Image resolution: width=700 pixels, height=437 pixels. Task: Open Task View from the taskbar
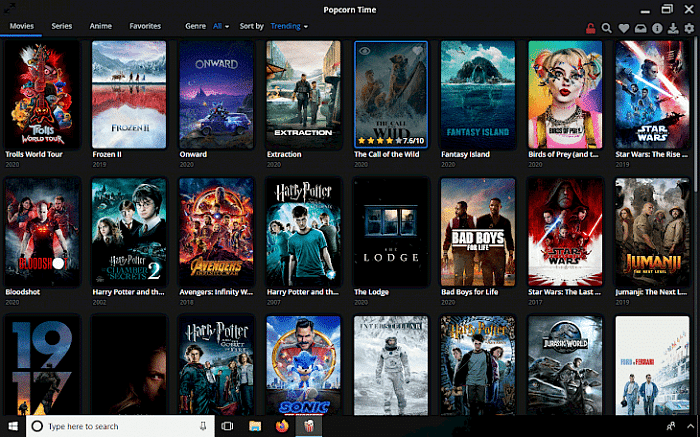tap(228, 426)
